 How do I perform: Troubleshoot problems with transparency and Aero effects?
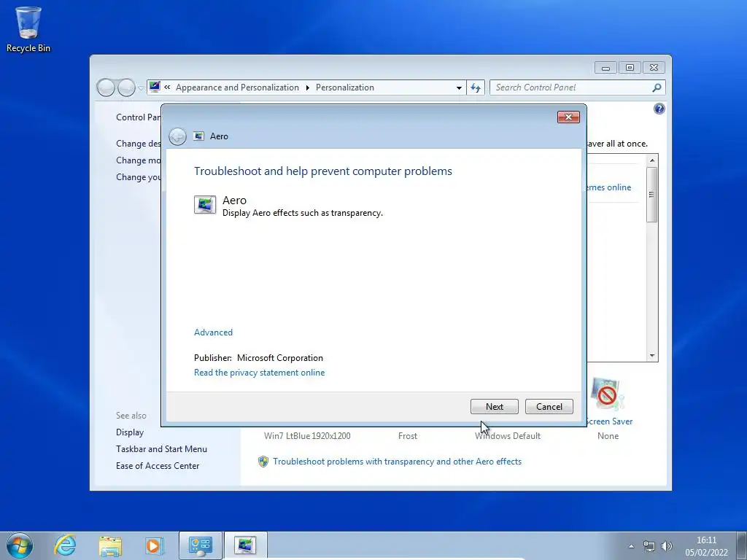coord(398,462)
